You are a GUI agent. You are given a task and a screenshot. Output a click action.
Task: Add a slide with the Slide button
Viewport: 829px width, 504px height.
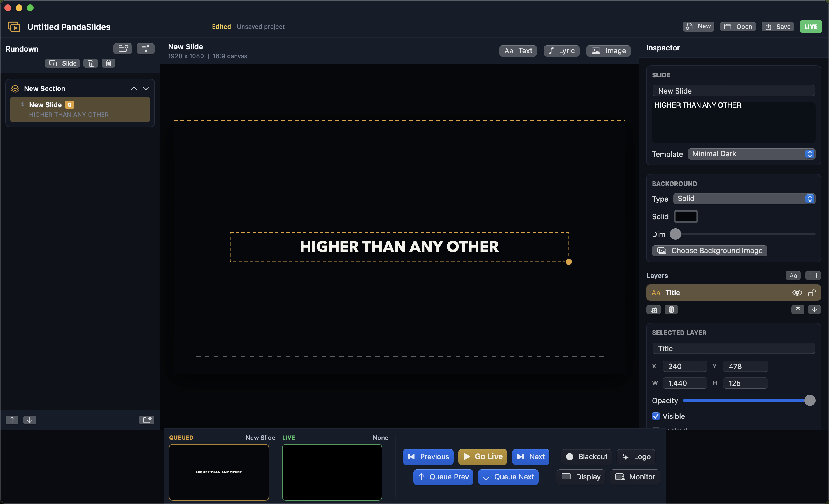point(62,63)
